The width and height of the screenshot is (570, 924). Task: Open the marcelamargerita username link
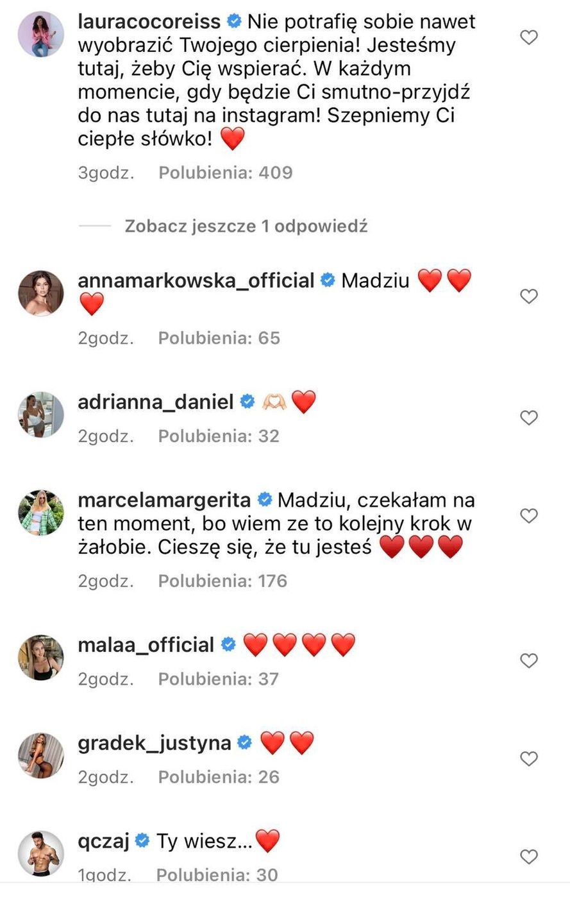coord(164,500)
